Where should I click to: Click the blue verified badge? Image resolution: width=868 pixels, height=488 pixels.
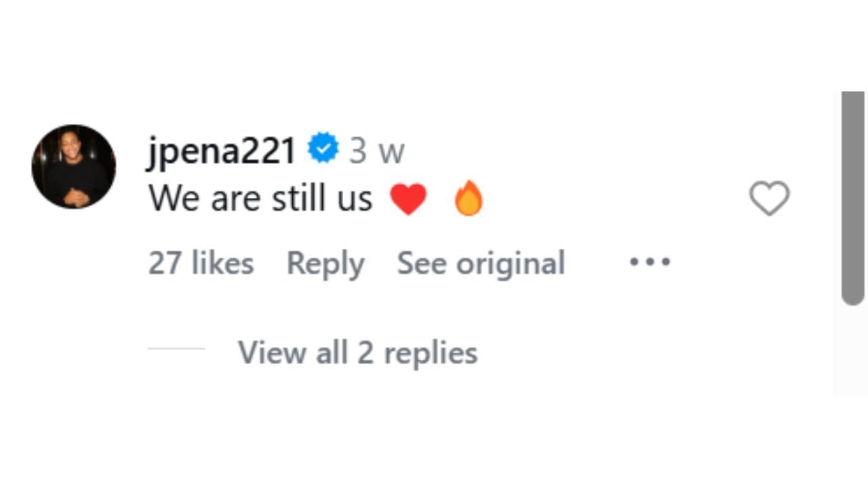click(x=323, y=148)
